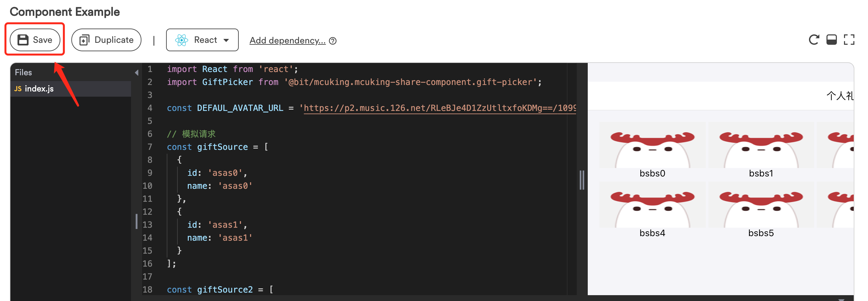Click the Save button
Image resolution: width=868 pixels, height=301 pixels.
click(35, 40)
